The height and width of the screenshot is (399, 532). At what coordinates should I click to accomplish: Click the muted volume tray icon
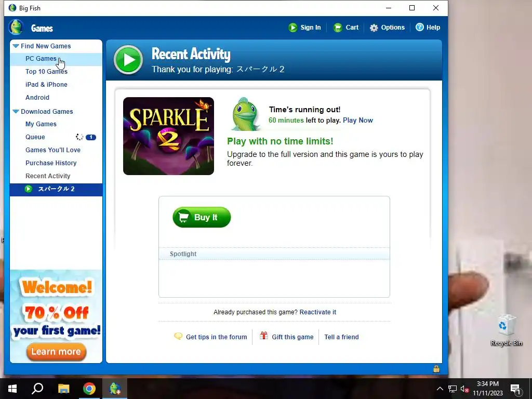click(x=464, y=389)
